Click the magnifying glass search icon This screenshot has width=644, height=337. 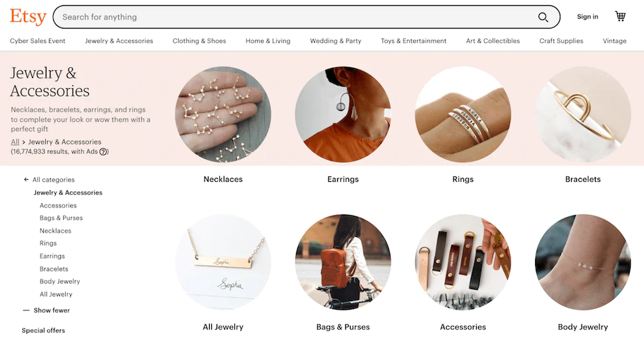(x=543, y=17)
